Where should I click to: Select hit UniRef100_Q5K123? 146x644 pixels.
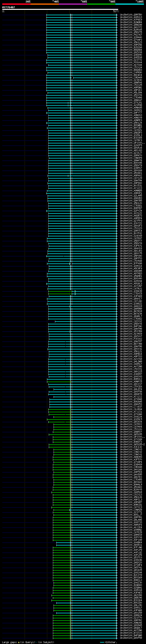pyautogui.click(x=131, y=42)
